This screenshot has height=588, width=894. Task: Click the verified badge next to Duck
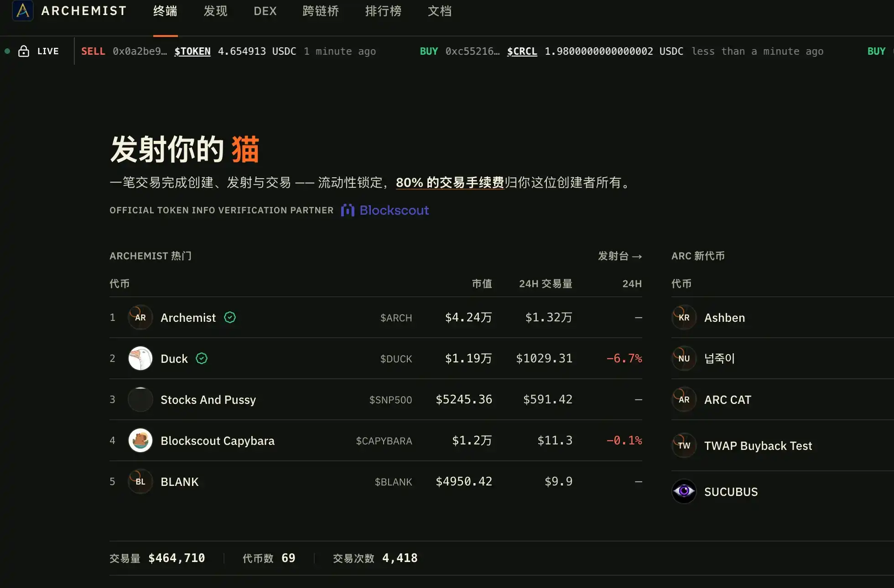click(x=202, y=358)
